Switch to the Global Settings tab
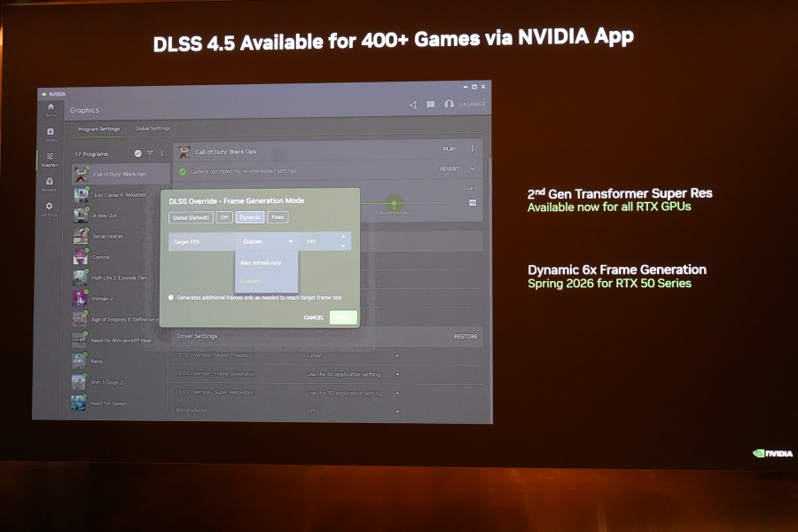Image resolution: width=798 pixels, height=532 pixels. [153, 129]
